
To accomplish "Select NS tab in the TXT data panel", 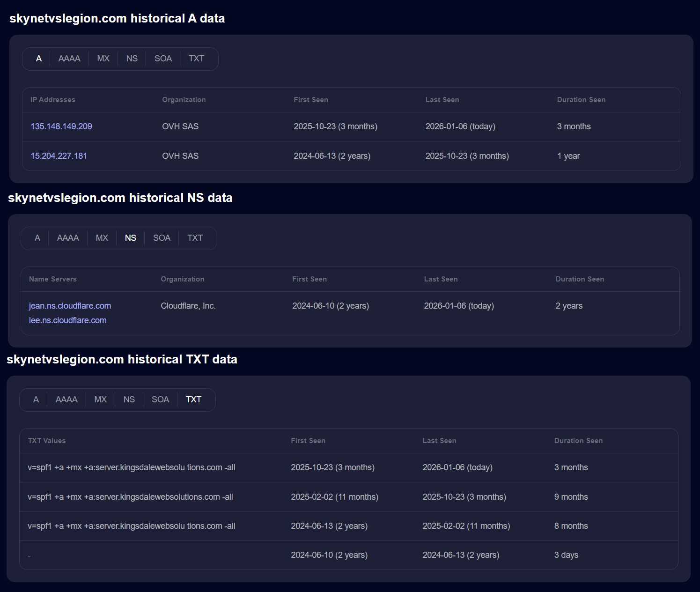I will (x=129, y=400).
